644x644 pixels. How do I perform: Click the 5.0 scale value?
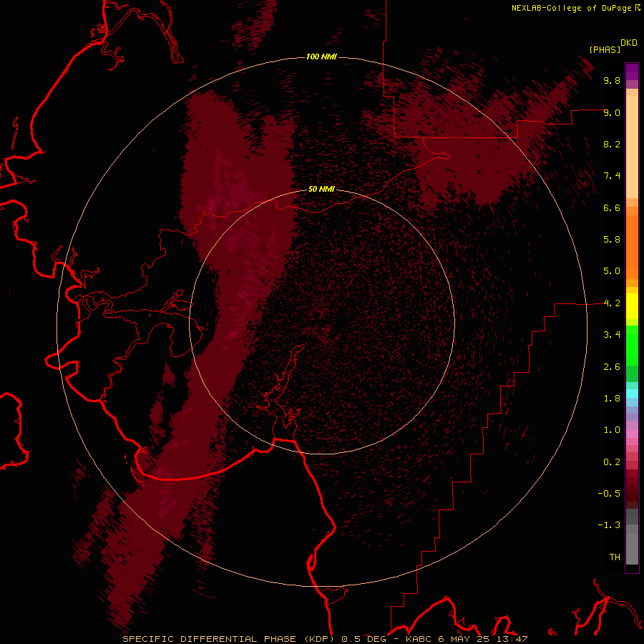(x=612, y=271)
